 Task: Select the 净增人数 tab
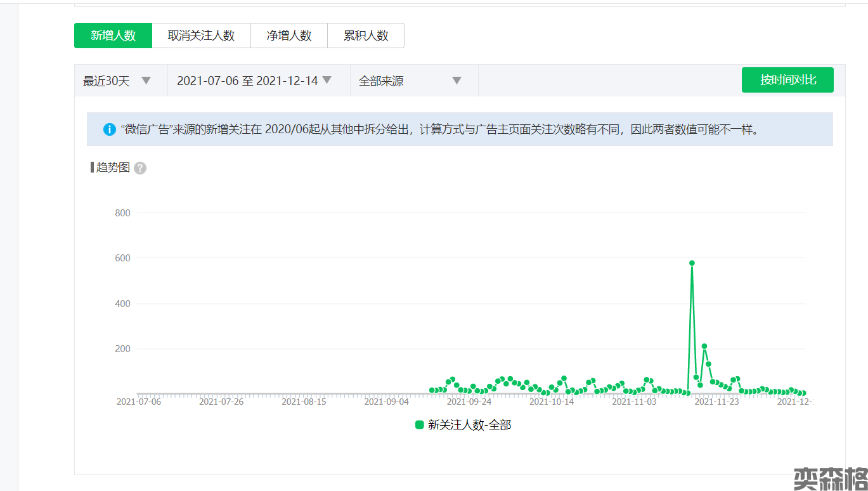pyautogui.click(x=289, y=36)
